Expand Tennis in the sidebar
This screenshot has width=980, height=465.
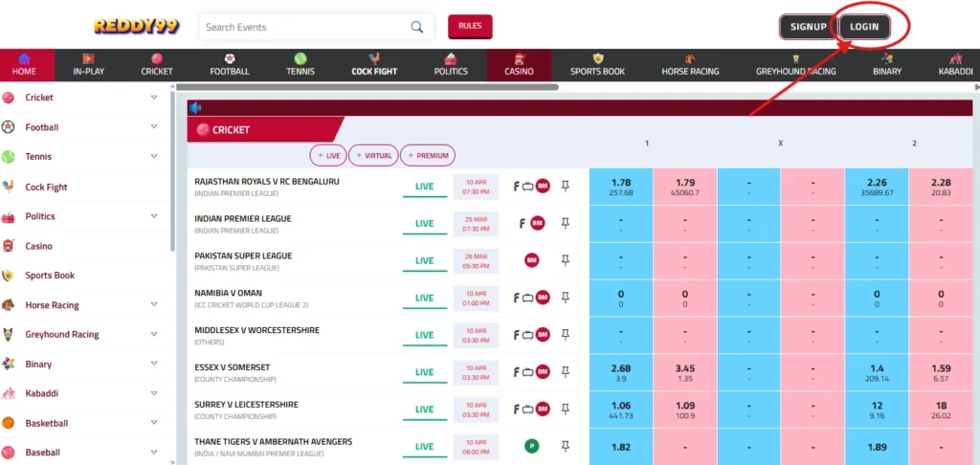pos(154,156)
